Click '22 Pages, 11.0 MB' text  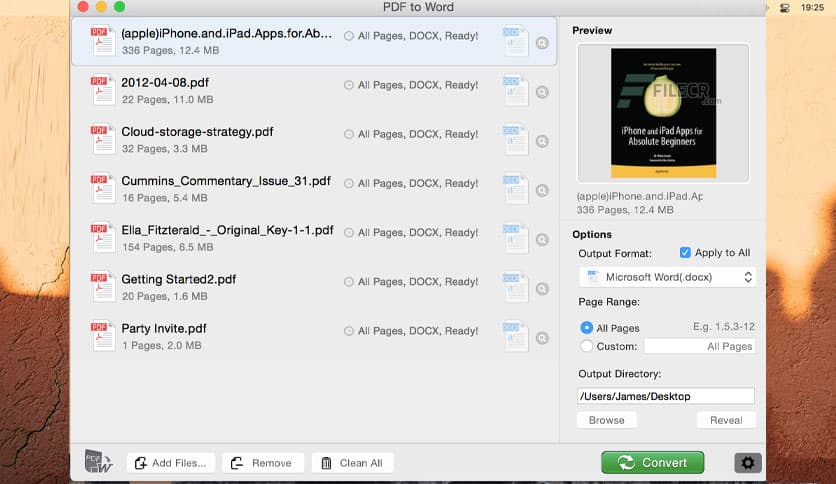point(167,100)
